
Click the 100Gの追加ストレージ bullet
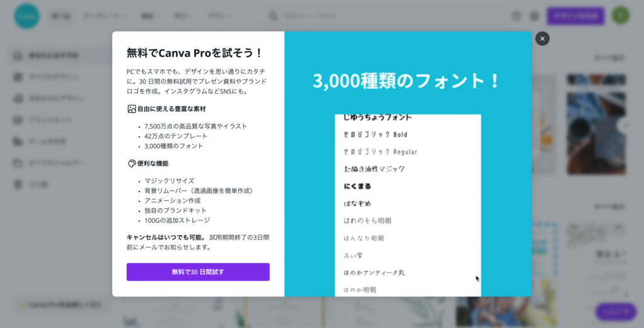coord(177,220)
